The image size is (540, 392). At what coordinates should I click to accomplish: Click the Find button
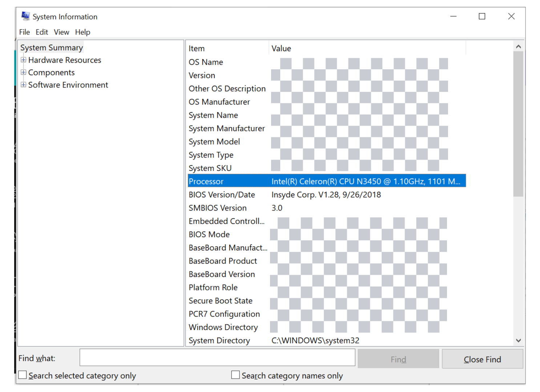(x=398, y=359)
